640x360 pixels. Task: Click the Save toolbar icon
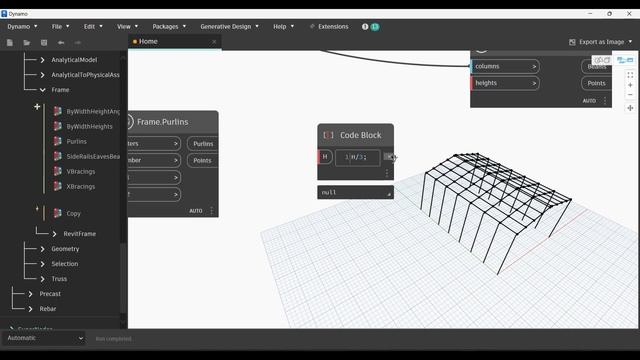[44, 42]
